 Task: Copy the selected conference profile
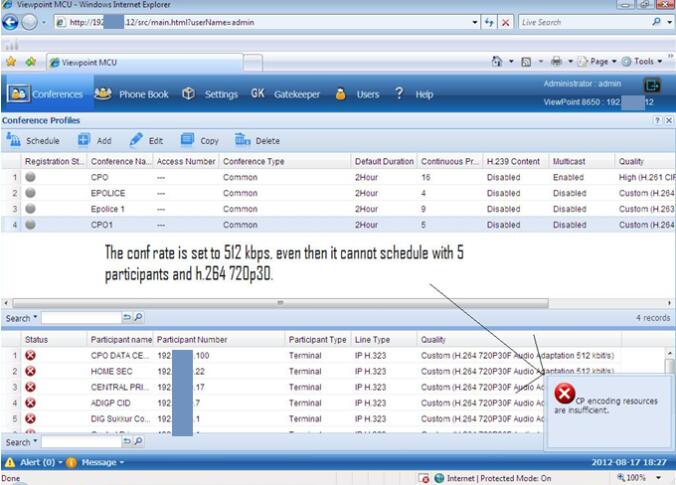[x=200, y=141]
